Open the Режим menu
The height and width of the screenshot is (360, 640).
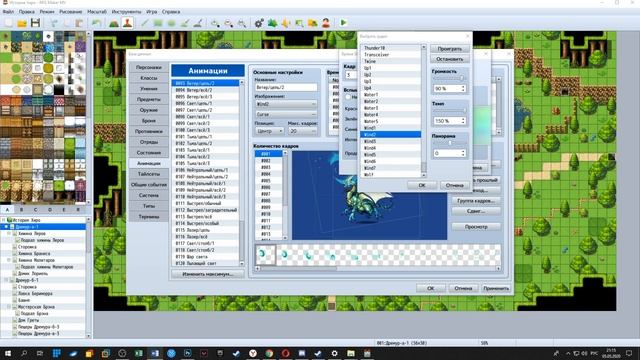tap(47, 12)
